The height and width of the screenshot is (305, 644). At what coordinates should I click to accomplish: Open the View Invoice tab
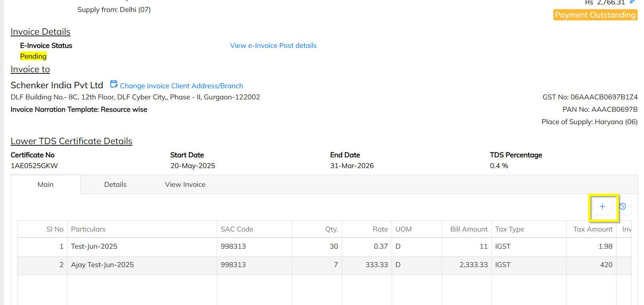[x=185, y=184]
